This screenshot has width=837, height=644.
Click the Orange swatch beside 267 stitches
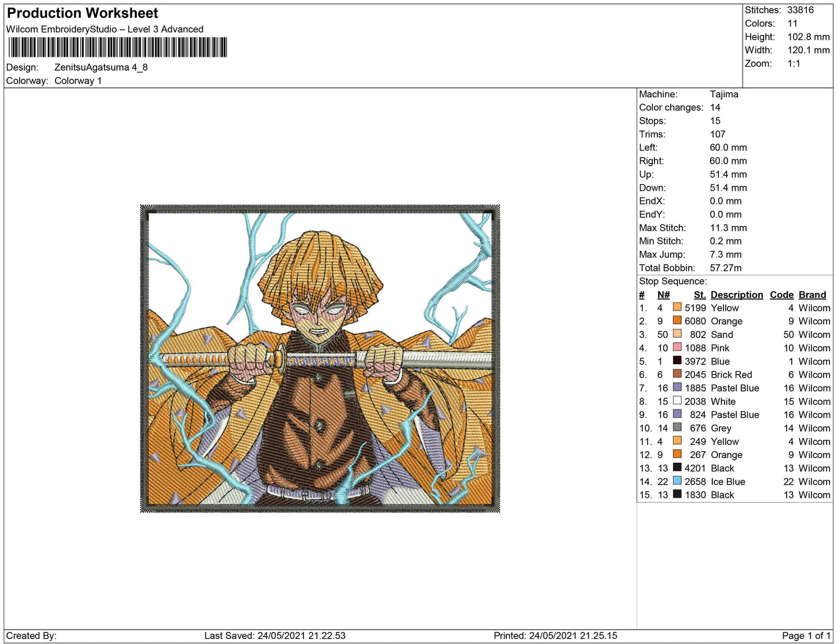[x=677, y=453]
